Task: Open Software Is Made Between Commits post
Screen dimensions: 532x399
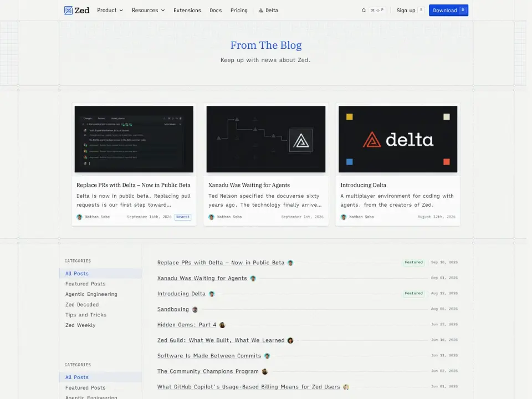Action: click(x=209, y=356)
